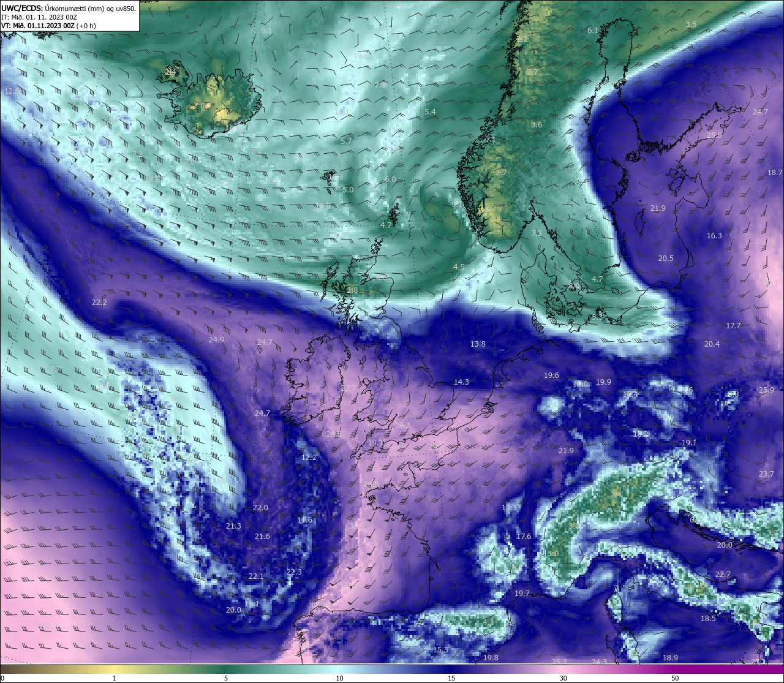Screen dimensions: 784x683
Task: Click the 22.2 value in the Atlantic
Action: pos(99,303)
